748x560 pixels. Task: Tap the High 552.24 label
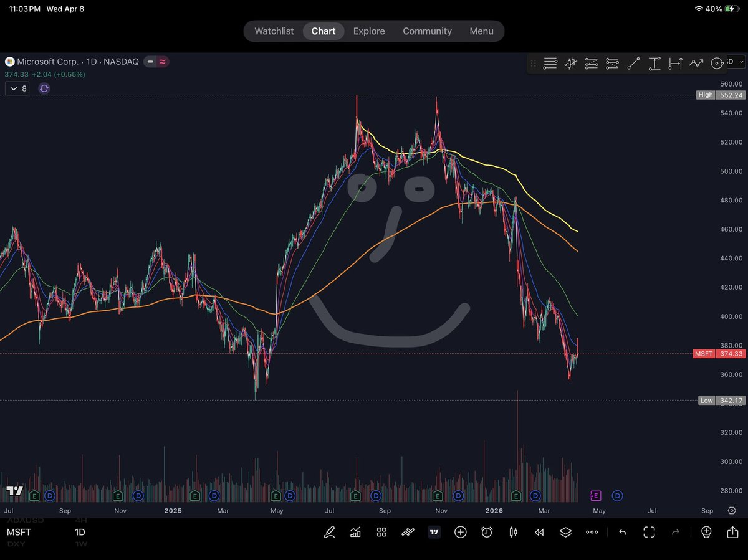point(721,95)
